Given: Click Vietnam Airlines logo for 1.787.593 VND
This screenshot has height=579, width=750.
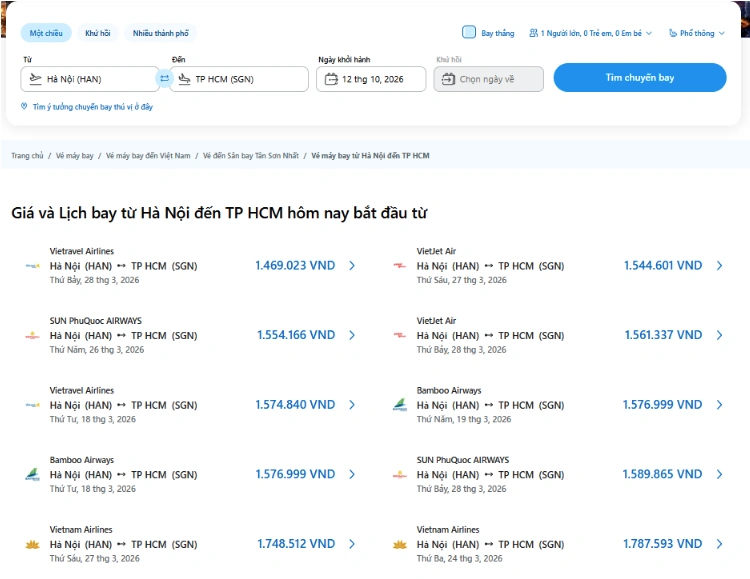Looking at the screenshot, I should click(399, 545).
